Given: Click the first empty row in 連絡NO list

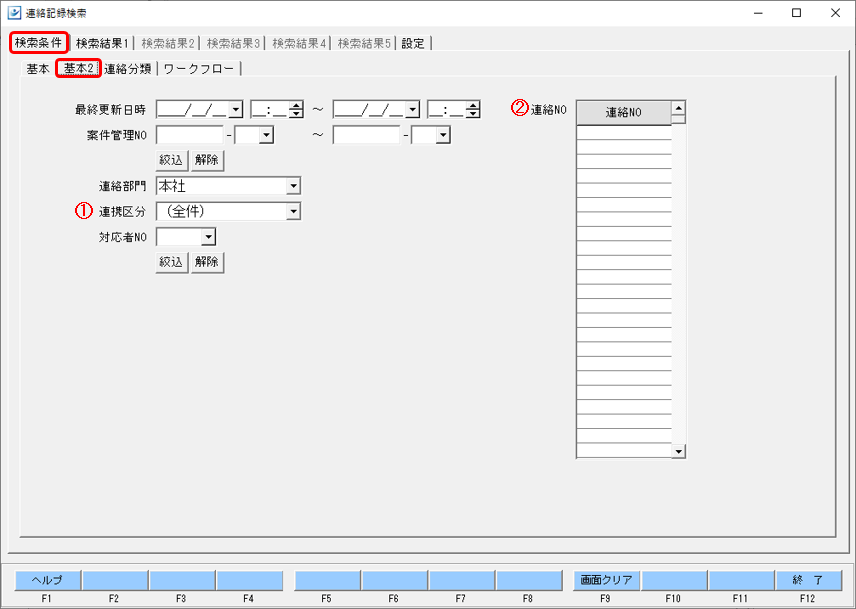Looking at the screenshot, I should click(x=623, y=133).
